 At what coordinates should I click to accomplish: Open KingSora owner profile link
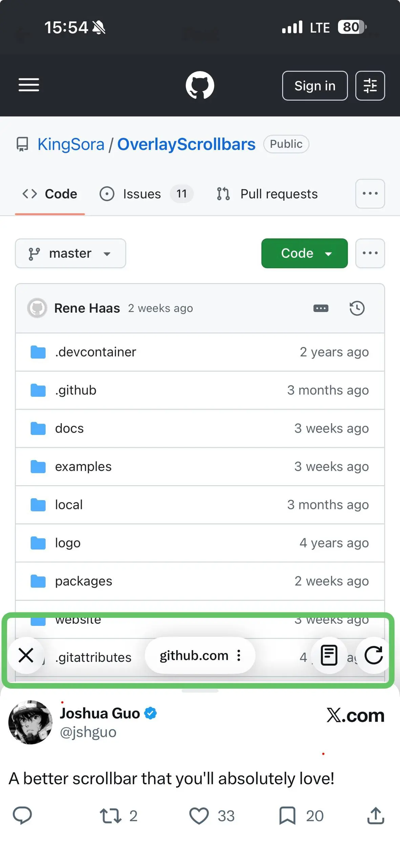(x=71, y=144)
